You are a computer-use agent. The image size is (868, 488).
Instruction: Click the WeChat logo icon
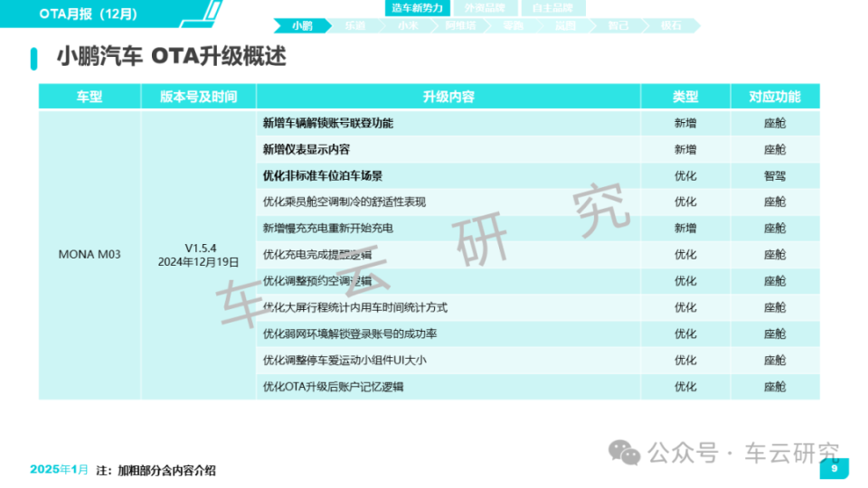625,453
